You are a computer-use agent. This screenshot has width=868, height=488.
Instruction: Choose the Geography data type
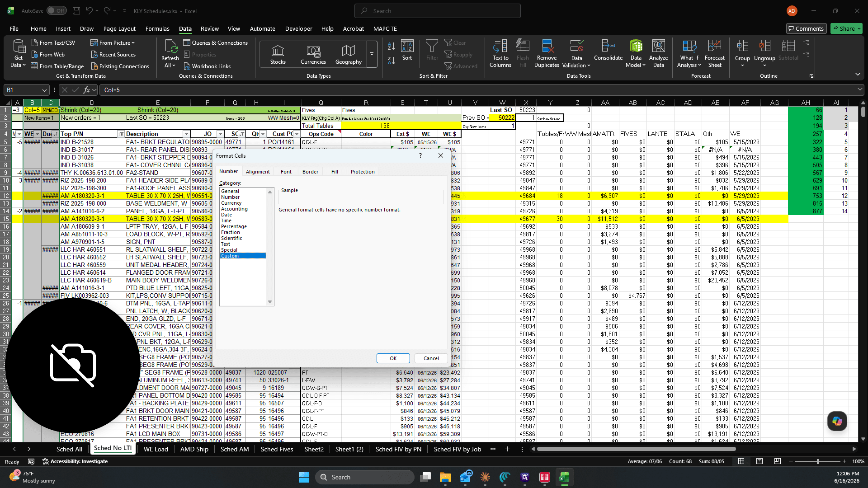(348, 55)
